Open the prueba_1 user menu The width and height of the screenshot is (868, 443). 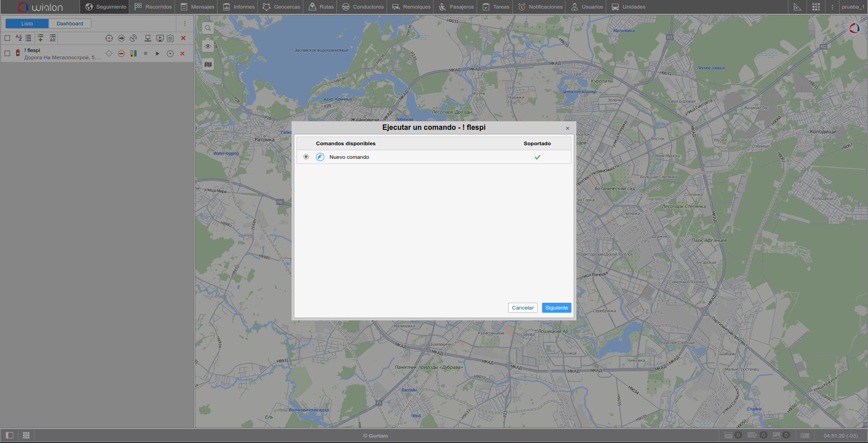(x=853, y=7)
